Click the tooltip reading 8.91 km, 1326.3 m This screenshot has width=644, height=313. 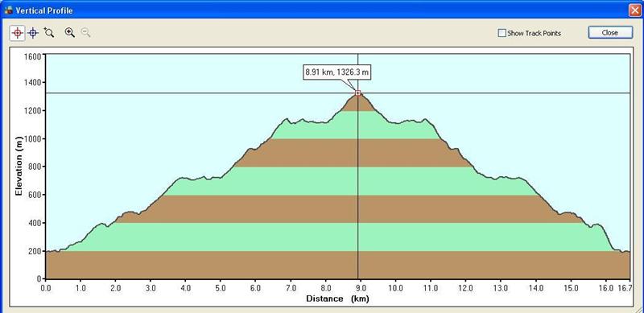(336, 72)
